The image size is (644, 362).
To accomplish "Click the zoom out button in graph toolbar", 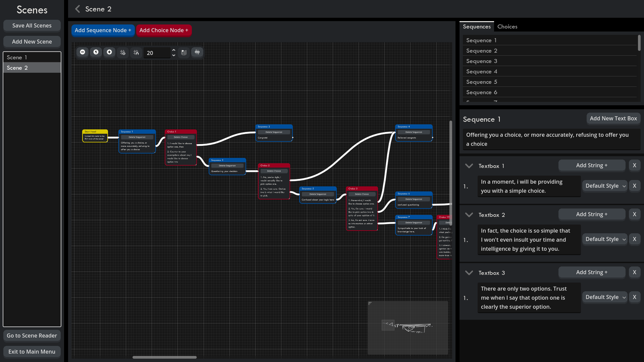I will click(83, 52).
